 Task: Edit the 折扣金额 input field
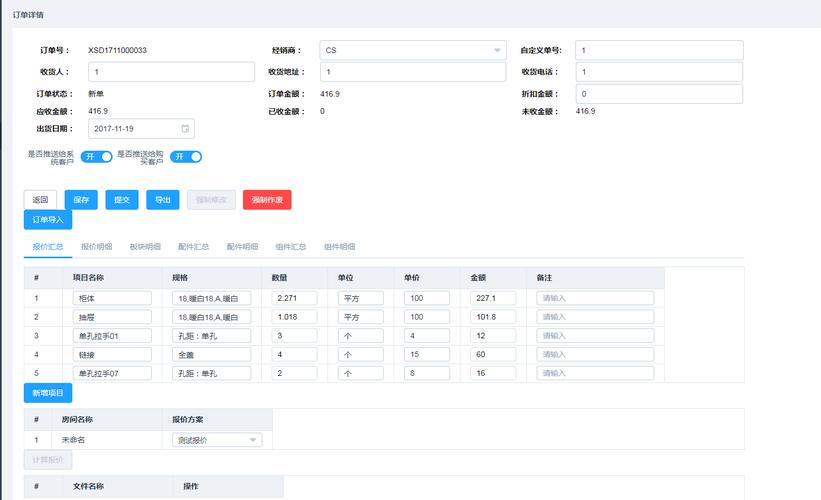click(659, 94)
